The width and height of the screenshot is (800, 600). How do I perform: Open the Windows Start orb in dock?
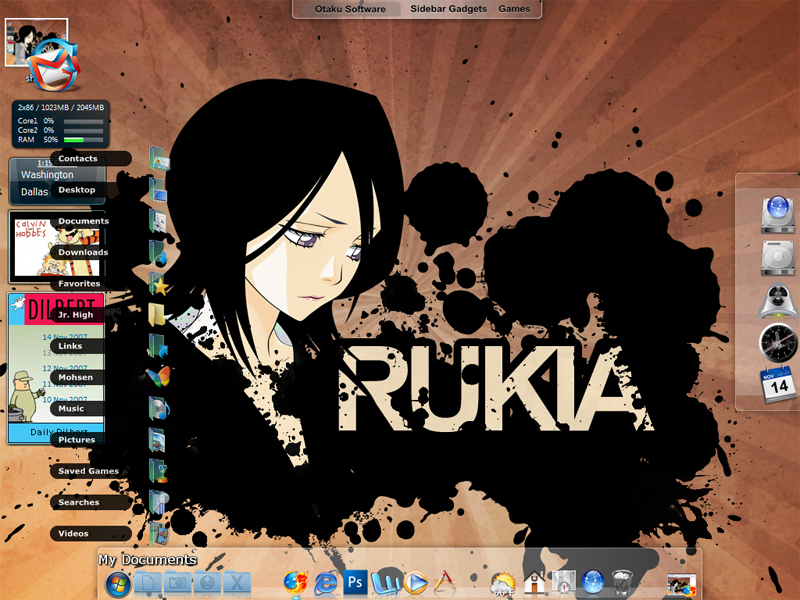click(x=118, y=584)
